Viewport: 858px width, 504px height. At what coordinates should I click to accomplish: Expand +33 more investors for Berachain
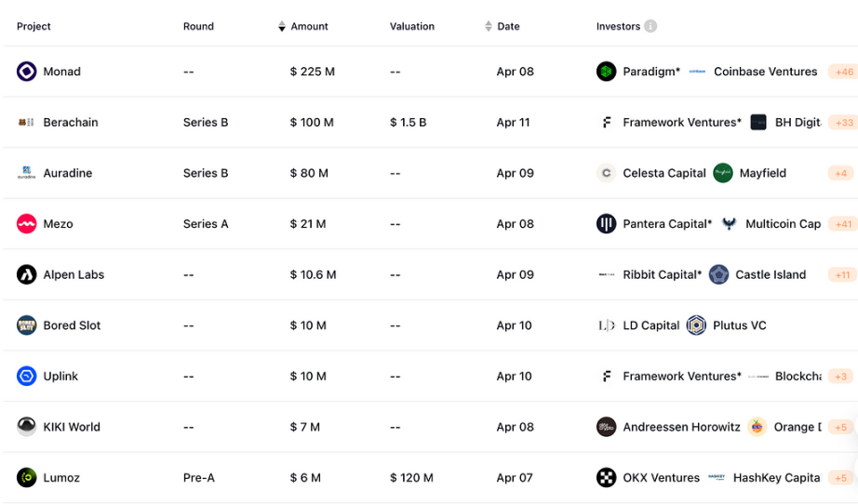843,123
